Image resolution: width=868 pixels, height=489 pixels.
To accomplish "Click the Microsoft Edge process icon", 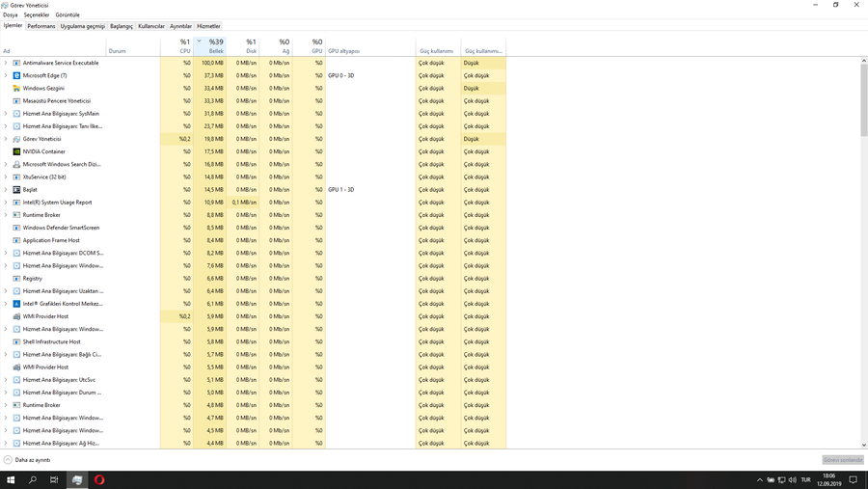I will coord(16,75).
